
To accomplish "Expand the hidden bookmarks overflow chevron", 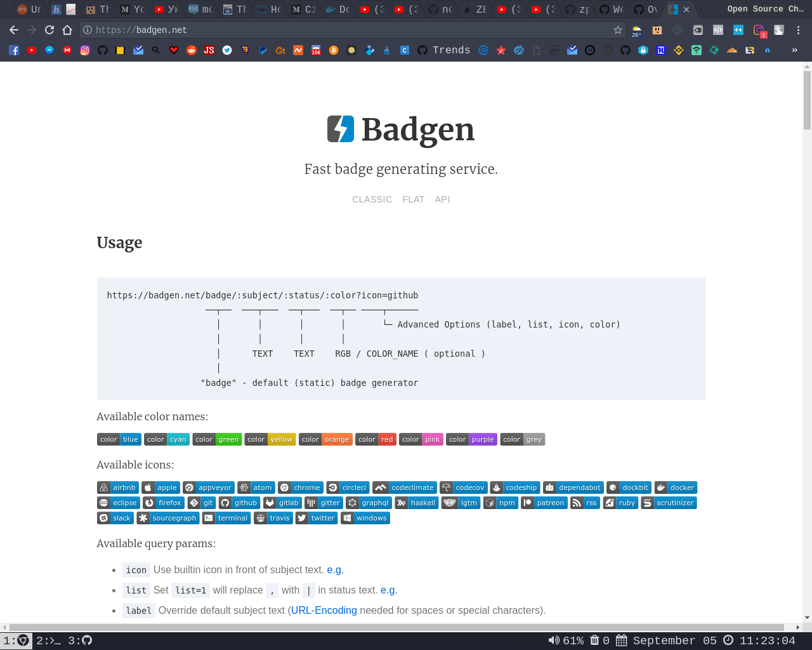I will 794,50.
